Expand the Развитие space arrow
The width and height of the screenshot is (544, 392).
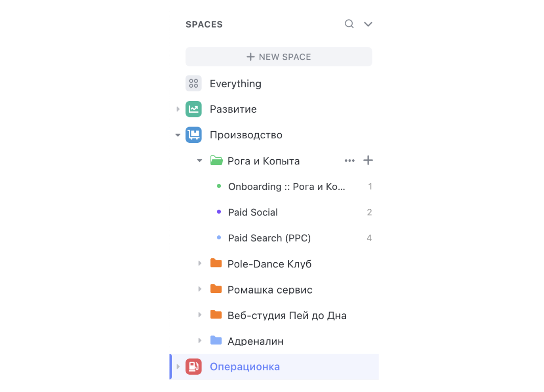178,109
